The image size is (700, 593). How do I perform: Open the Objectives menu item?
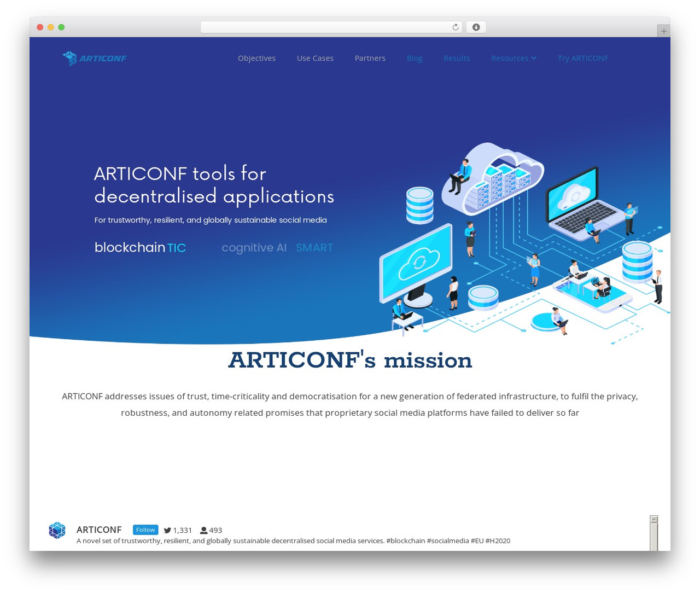256,58
